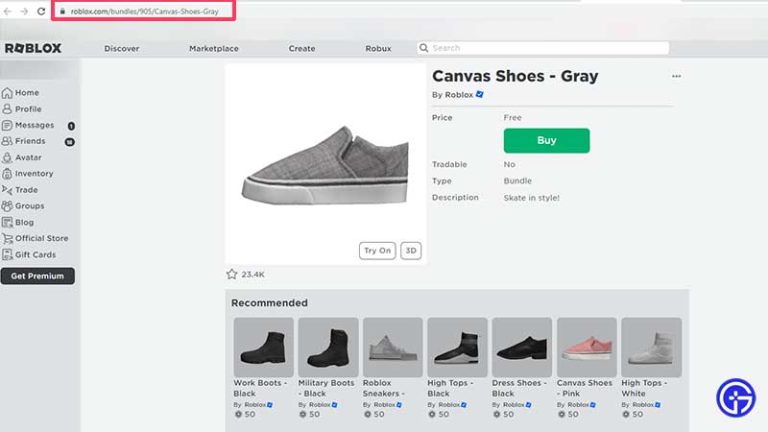Select the Canvas Shoes - Pink thumbnail
The image size is (768, 432).
tap(586, 347)
